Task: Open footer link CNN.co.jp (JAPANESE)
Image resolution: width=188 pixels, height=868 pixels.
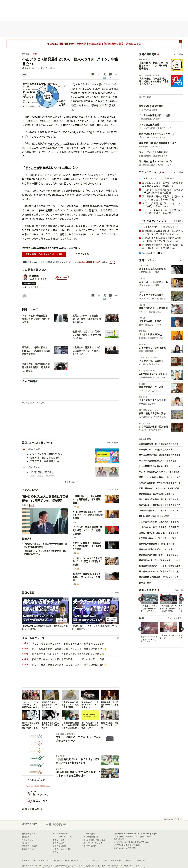Action: click(125, 848)
